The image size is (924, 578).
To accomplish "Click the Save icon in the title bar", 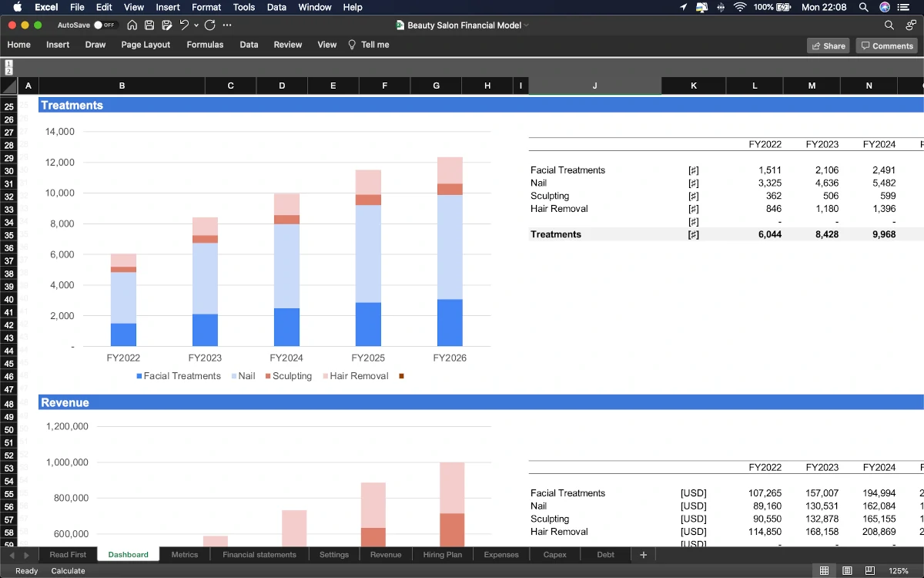I will (149, 25).
